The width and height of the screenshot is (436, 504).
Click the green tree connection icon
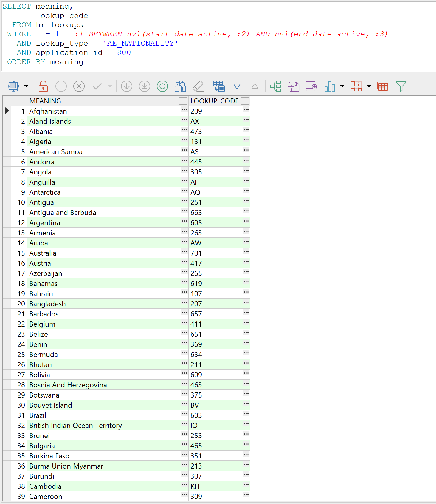(276, 86)
